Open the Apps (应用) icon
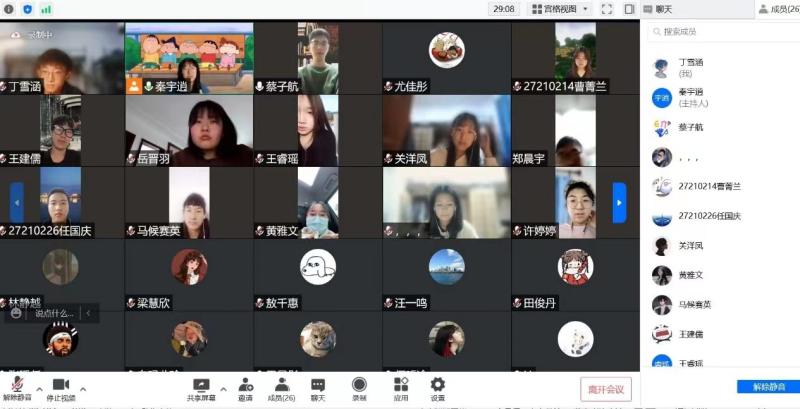Image resolution: width=800 pixels, height=409 pixels. click(401, 388)
